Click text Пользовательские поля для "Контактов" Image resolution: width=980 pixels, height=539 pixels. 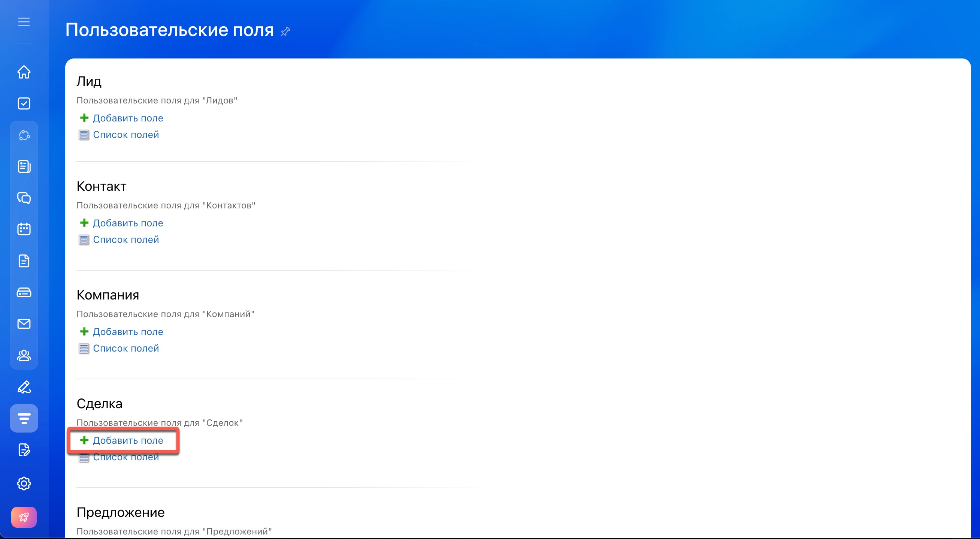pos(166,205)
